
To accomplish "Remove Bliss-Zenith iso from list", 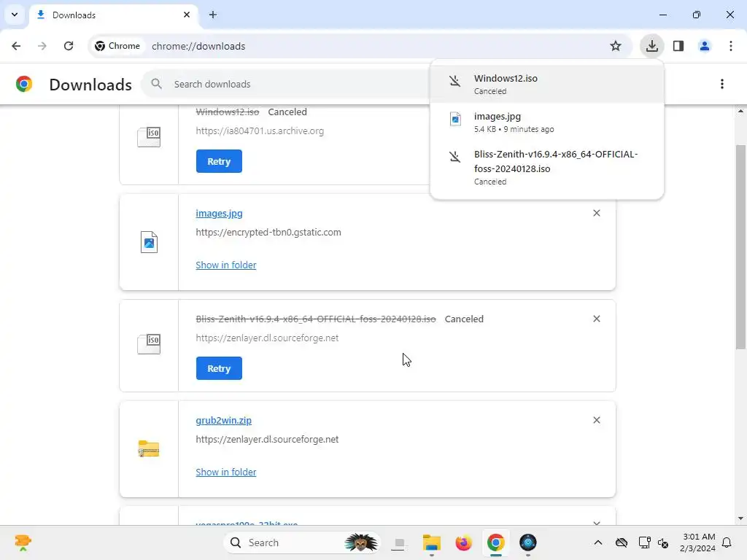I will coord(597,319).
